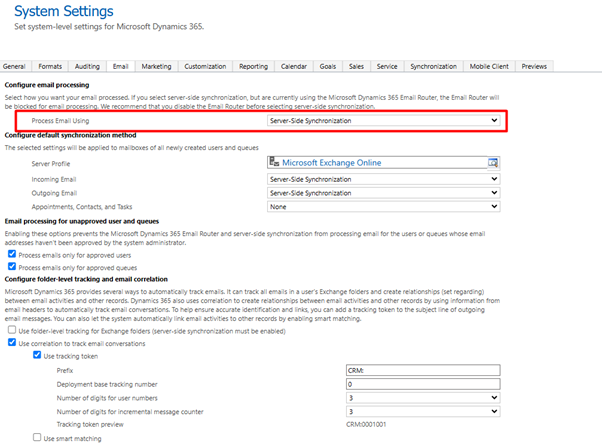The width and height of the screenshot is (602, 444).
Task: Open Number of digits for user numbers dropdown
Action: (x=421, y=397)
